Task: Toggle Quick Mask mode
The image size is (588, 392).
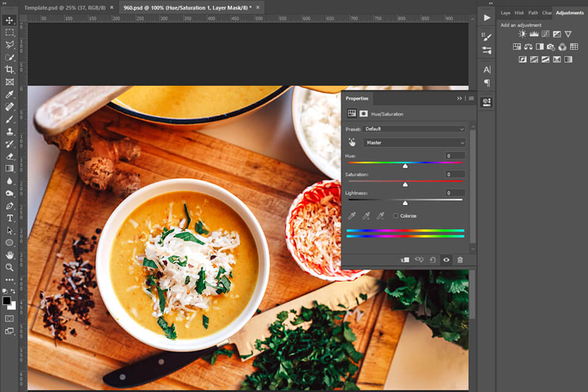Action: point(9,318)
